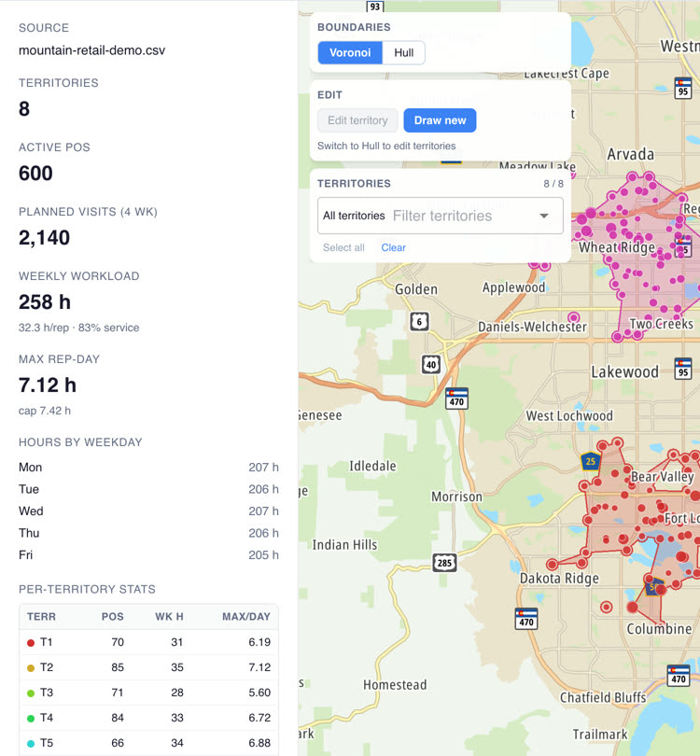
Task: Click the T1 POS value 70
Action: (118, 642)
